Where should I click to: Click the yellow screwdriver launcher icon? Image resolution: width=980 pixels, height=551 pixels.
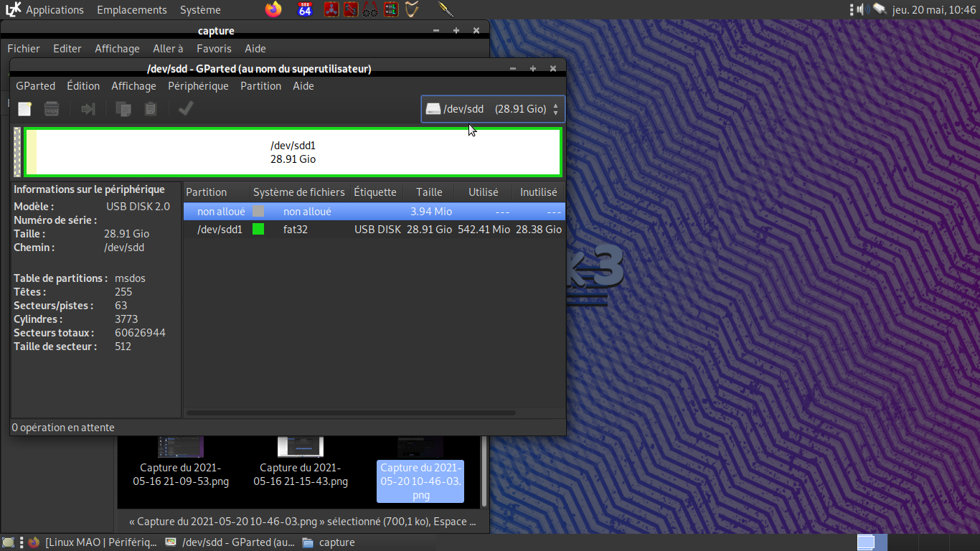pos(446,9)
